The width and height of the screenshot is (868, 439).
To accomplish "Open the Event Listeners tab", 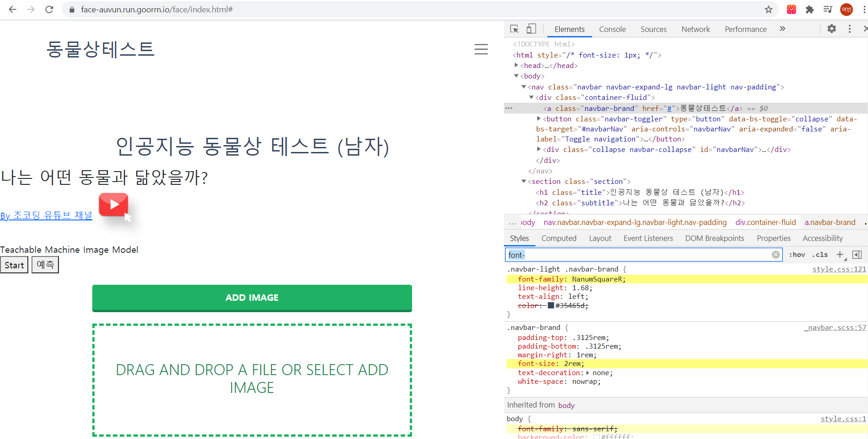I will tap(648, 238).
